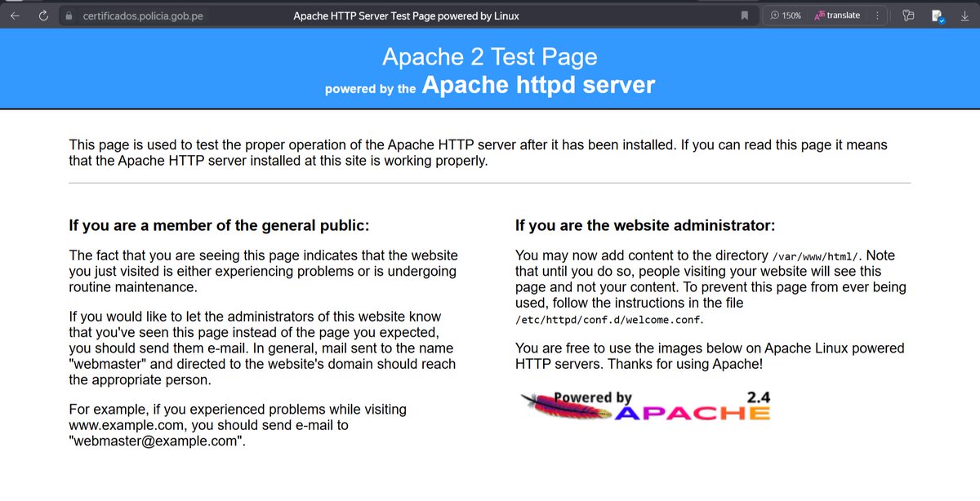Viewport: 980px width, 501px height.
Task: Go back using the browser back arrow
Action: (15, 16)
